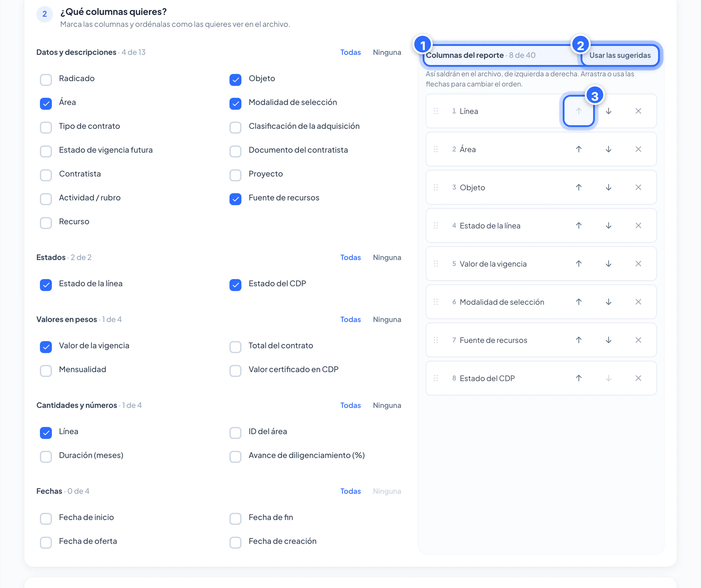Uncheck Estado del CDP checkbox
This screenshot has width=701, height=588.
point(235,285)
